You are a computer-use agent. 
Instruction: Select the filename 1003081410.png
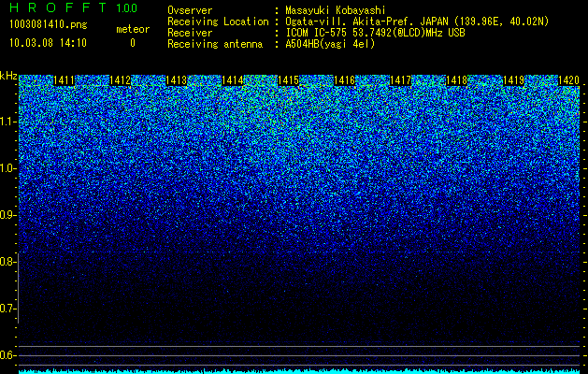point(49,25)
